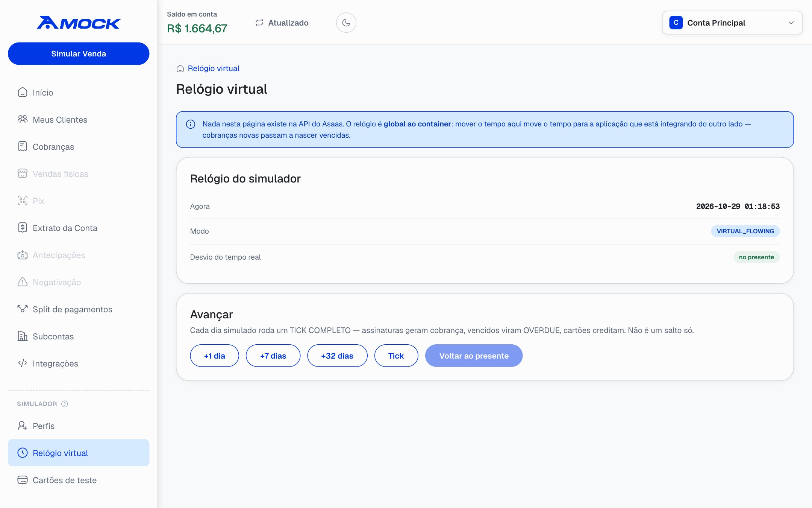Select Relógio virtual in sidebar
812x508 pixels.
point(79,453)
